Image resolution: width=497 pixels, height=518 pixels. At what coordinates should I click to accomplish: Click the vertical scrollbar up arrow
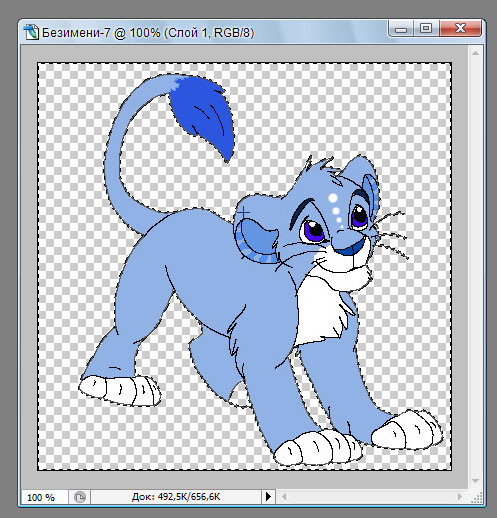click(475, 53)
